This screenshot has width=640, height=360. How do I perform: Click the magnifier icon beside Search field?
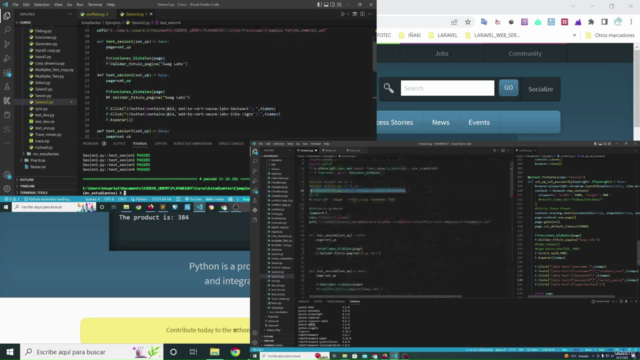[389, 88]
